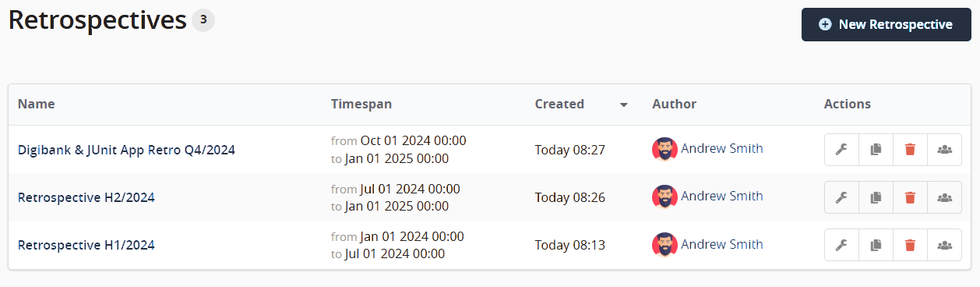The image size is (980, 287).
Task: Click wrench icon for Retrospective H2/2024
Action: point(841,197)
